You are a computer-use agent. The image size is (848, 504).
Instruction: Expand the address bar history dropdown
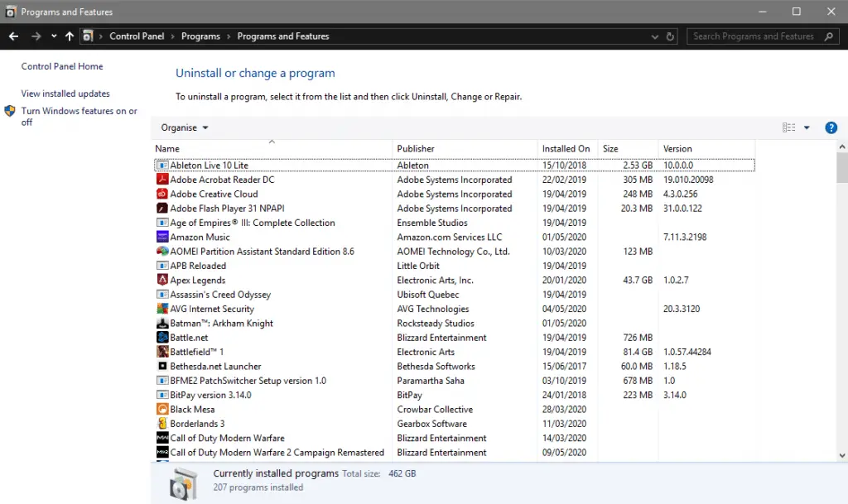(654, 36)
